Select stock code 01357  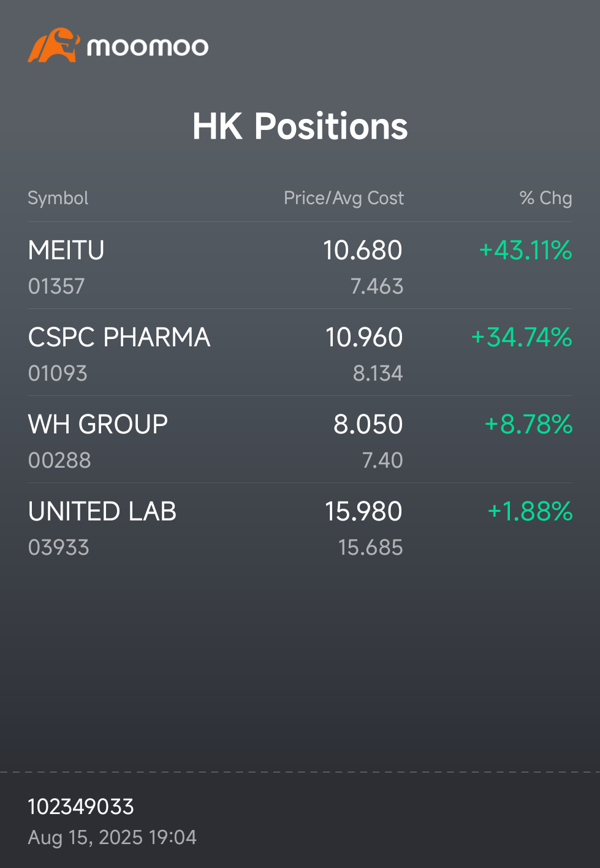(x=56, y=286)
